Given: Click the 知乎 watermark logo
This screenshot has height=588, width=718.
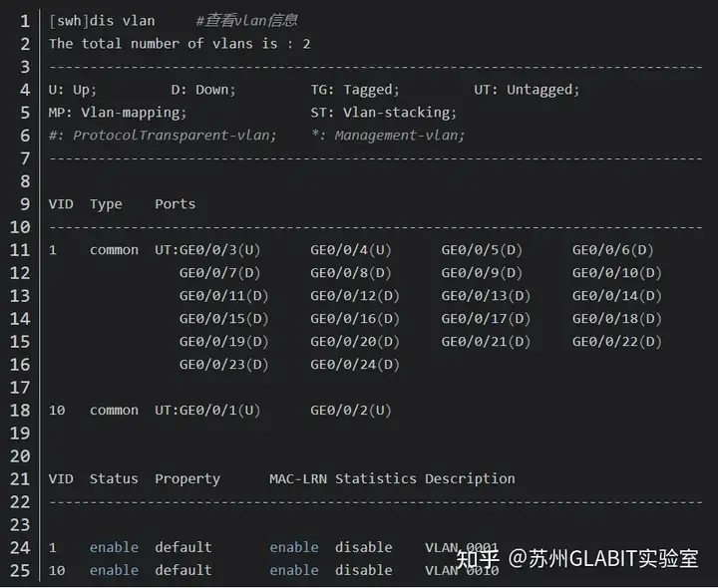Looking at the screenshot, I should (477, 559).
